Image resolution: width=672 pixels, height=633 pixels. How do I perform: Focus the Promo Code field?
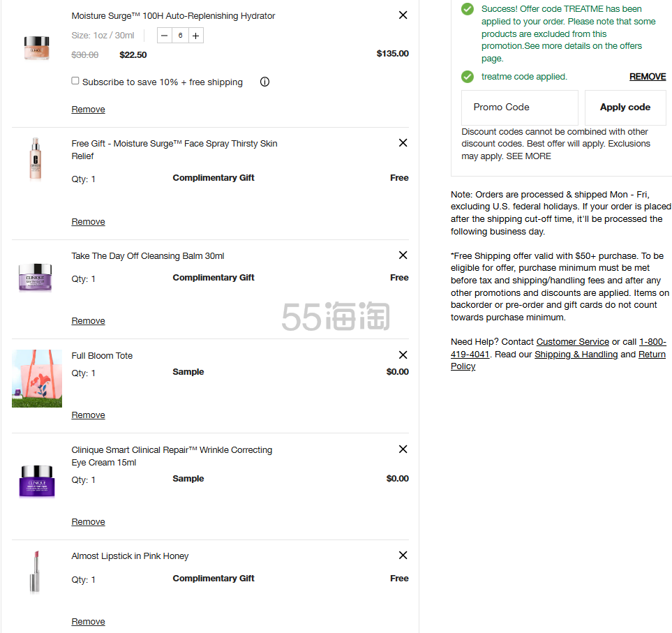click(520, 107)
